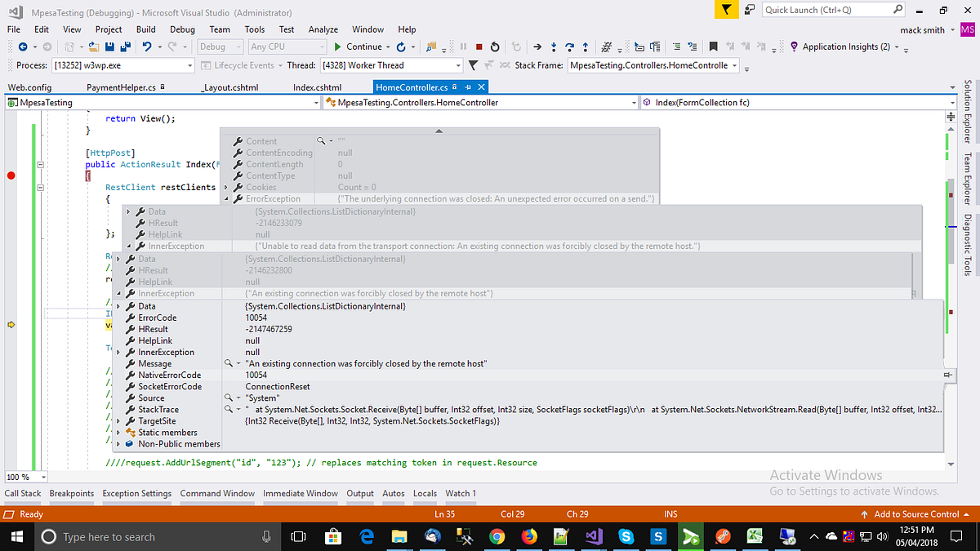Click the Continue debugging button

click(x=358, y=47)
